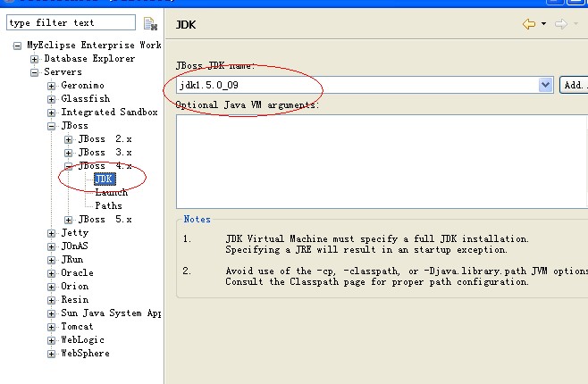Image resolution: width=588 pixels, height=384 pixels.
Task: Select Geronimo in the tree
Action: coord(82,86)
